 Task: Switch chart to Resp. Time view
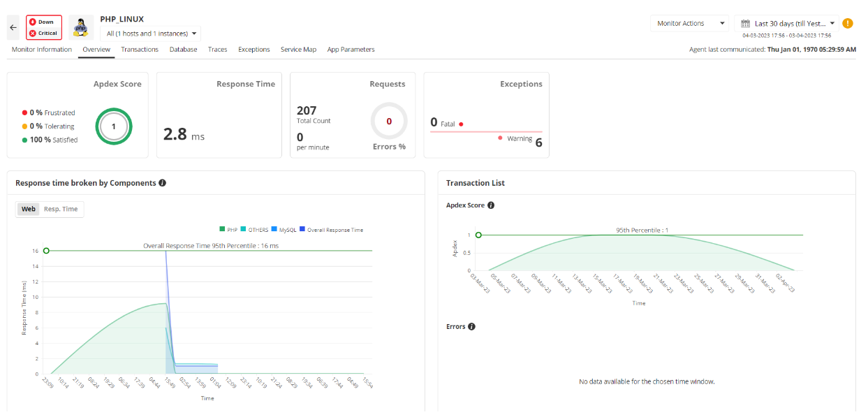click(61, 209)
